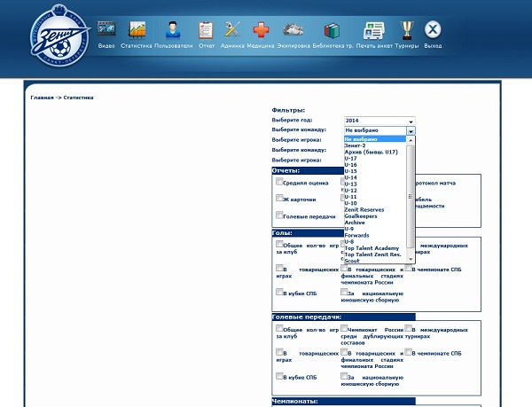Screen dimensions: 532x407
Task: Tick 'В товарищеских и финальных стадиях' under Голы
Action: point(344,269)
